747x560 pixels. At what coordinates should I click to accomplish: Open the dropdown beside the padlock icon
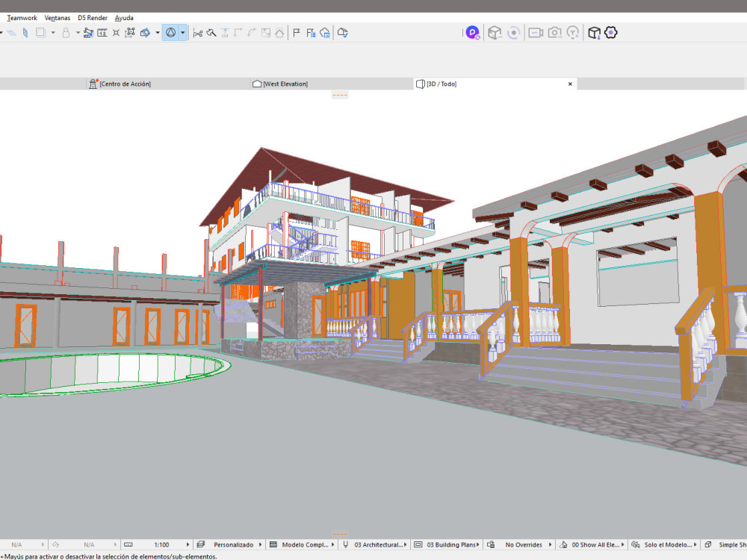click(x=78, y=33)
